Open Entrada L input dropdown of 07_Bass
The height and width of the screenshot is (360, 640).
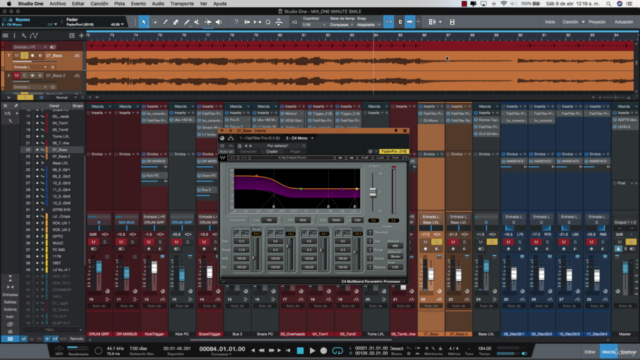click(x=30, y=67)
